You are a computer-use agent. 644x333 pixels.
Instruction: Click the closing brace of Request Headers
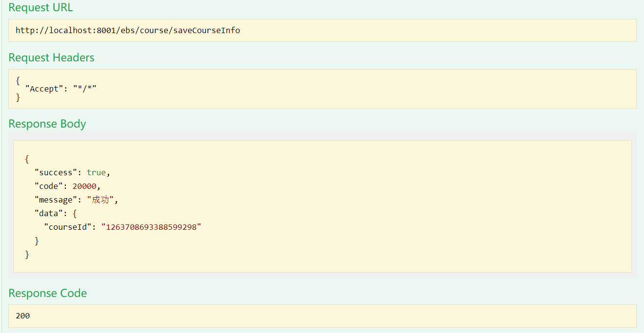18,97
